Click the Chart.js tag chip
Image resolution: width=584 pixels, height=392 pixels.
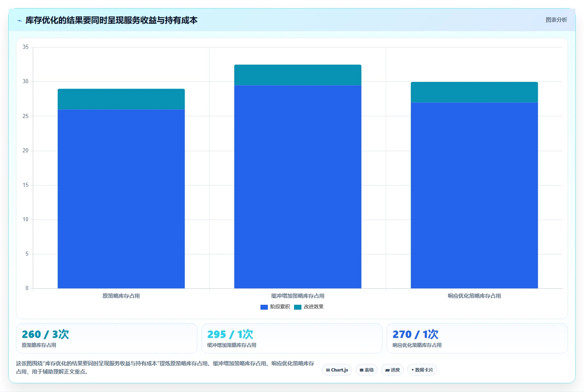337,370
